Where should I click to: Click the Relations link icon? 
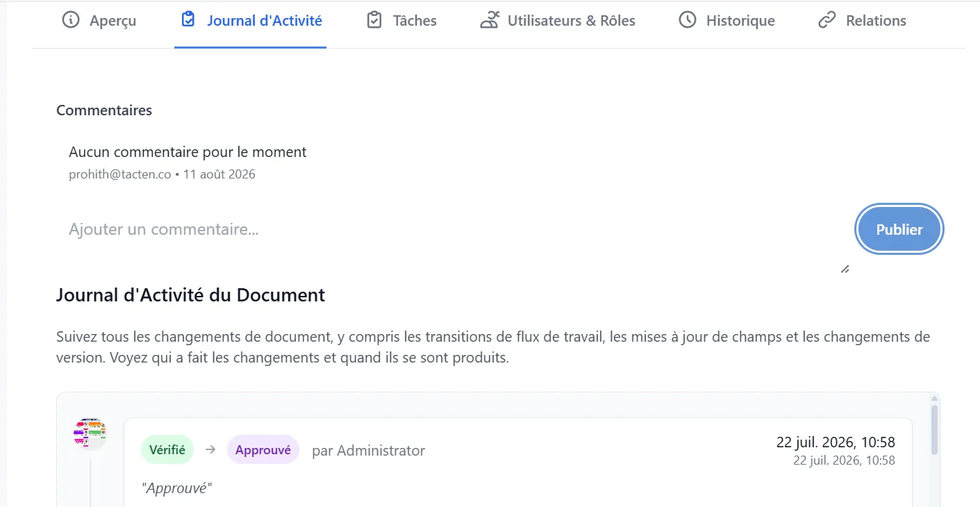827,20
